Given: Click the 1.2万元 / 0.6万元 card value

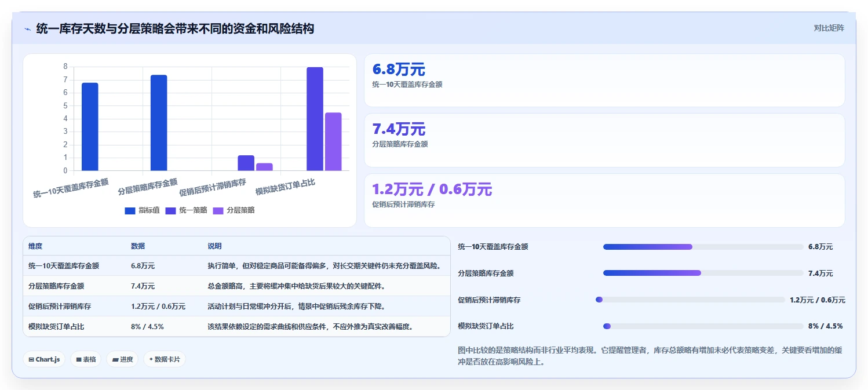Looking at the screenshot, I should click(432, 189).
